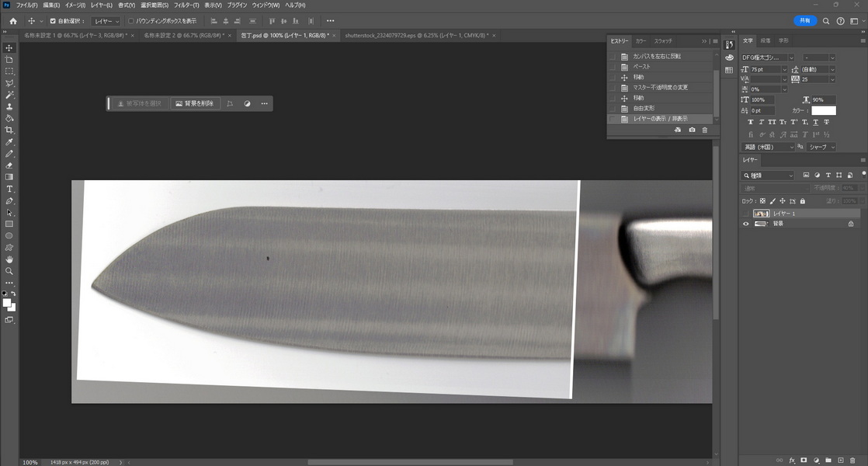Pick the Zoom tool in the toolbar
Image resolution: width=868 pixels, height=466 pixels.
click(9, 271)
